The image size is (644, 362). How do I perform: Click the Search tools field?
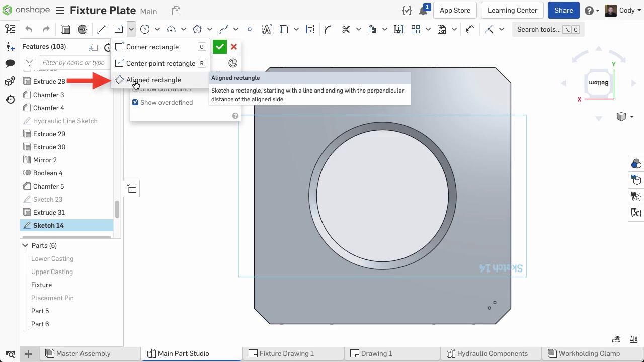[547, 29]
